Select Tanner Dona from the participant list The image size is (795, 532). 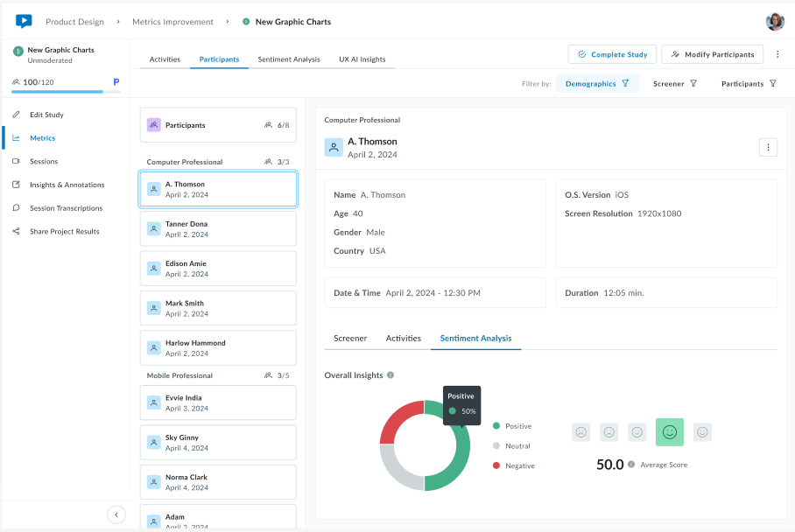pos(217,228)
